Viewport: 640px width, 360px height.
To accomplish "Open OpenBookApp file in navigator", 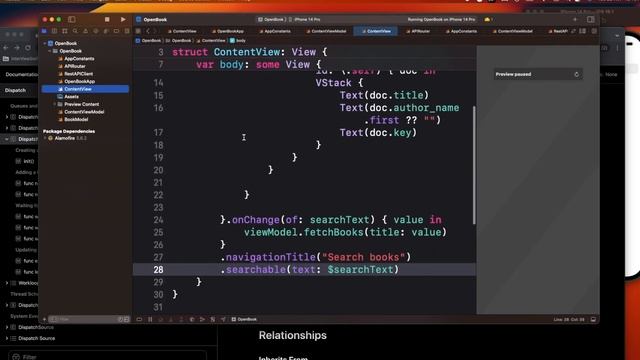I will tap(79, 81).
